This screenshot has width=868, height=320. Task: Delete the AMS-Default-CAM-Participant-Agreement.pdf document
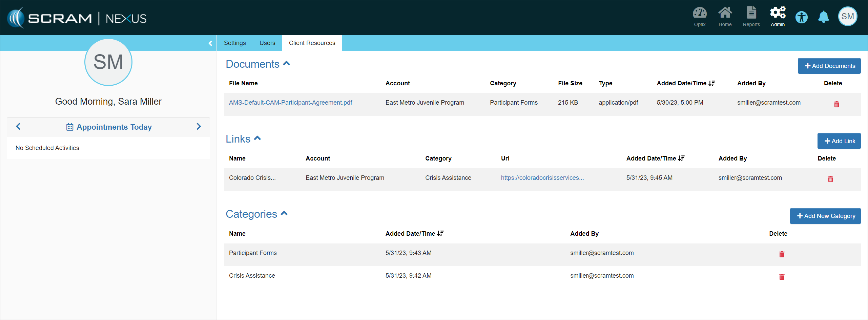836,104
